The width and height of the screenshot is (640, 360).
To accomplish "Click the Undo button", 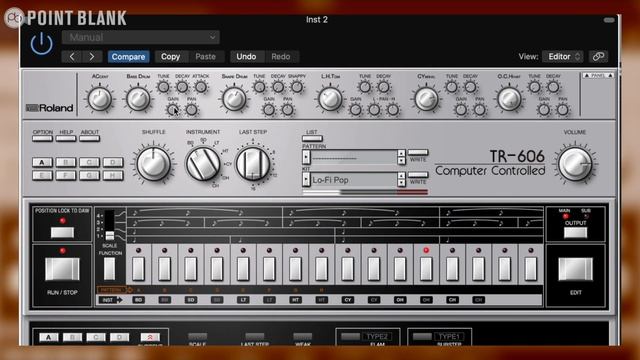I will click(246, 56).
